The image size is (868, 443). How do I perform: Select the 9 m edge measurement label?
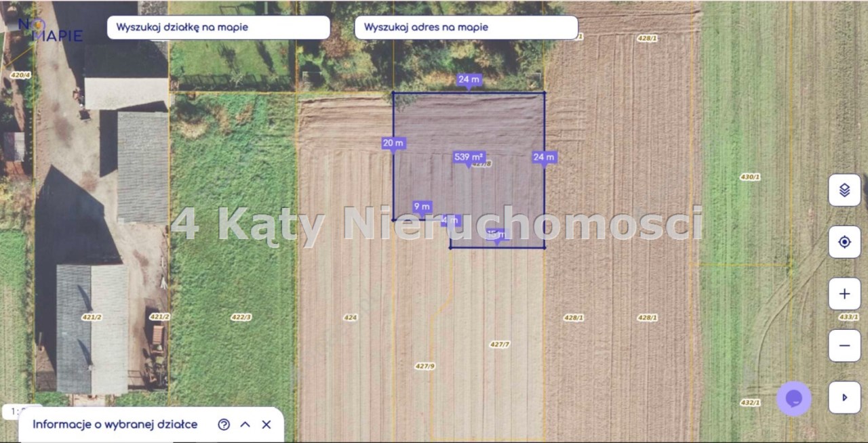click(422, 207)
